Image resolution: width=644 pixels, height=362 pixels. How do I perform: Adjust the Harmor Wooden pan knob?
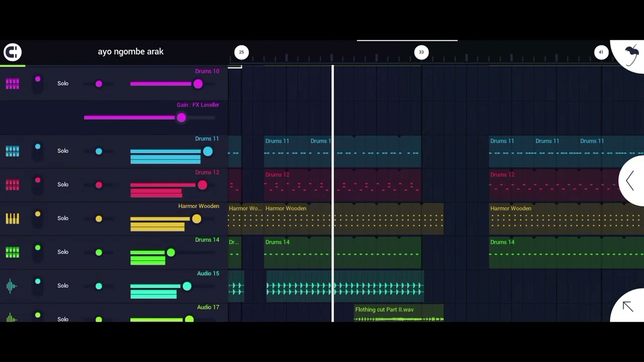pyautogui.click(x=99, y=218)
